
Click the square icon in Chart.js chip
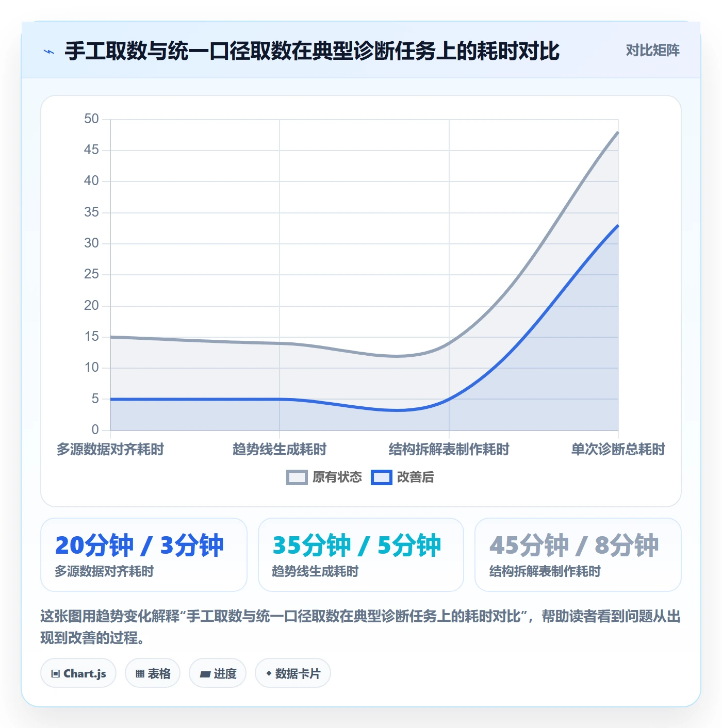coord(56,674)
